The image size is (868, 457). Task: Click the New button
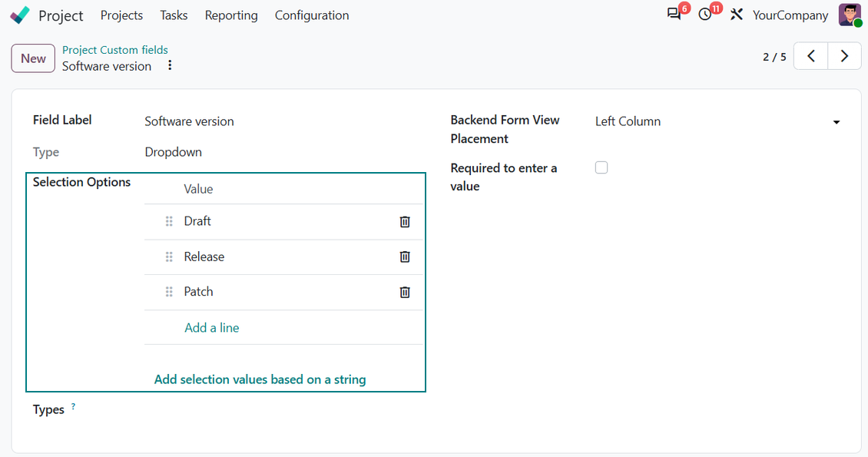click(33, 58)
